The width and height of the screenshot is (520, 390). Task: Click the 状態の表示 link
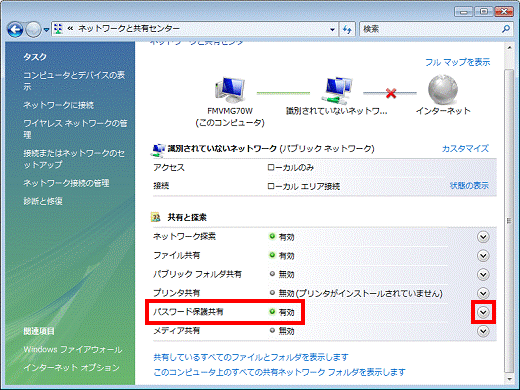pyautogui.click(x=469, y=186)
